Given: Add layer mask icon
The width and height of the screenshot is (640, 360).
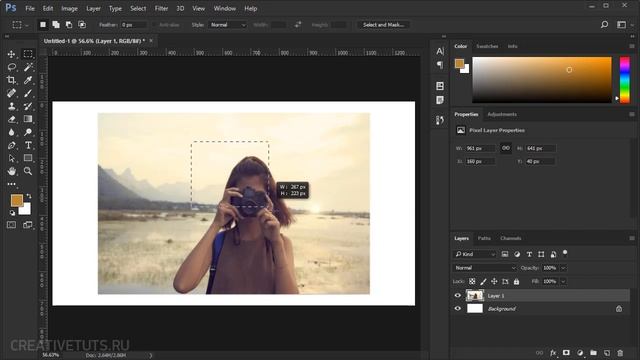Looking at the screenshot, I should click(x=566, y=353).
